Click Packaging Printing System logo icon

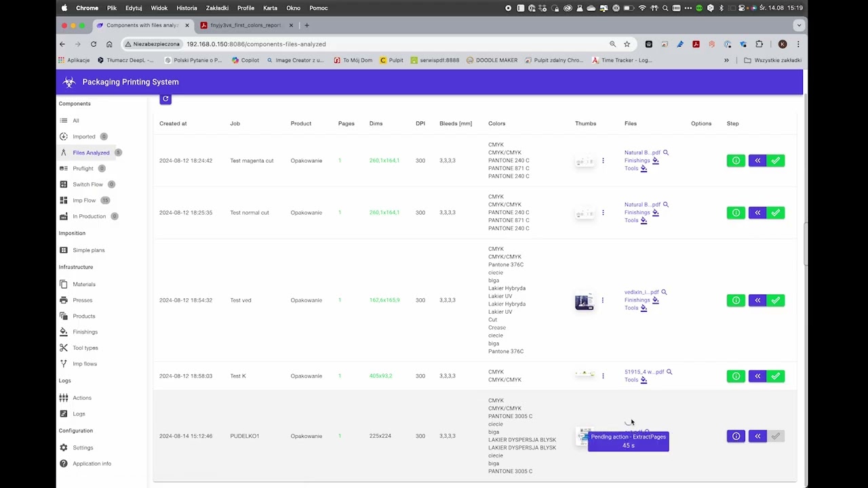point(68,82)
